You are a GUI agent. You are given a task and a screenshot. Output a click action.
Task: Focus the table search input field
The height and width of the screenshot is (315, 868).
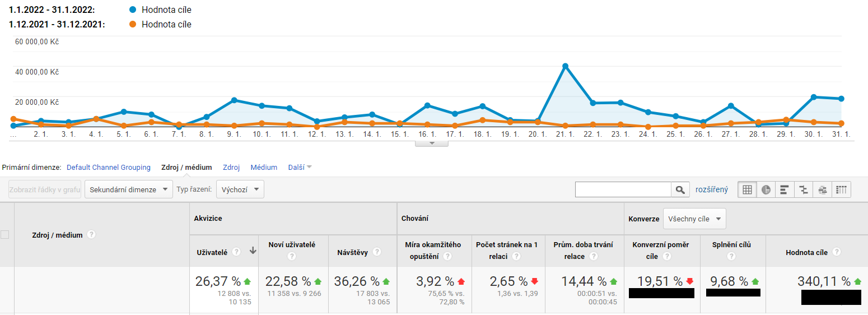point(623,189)
